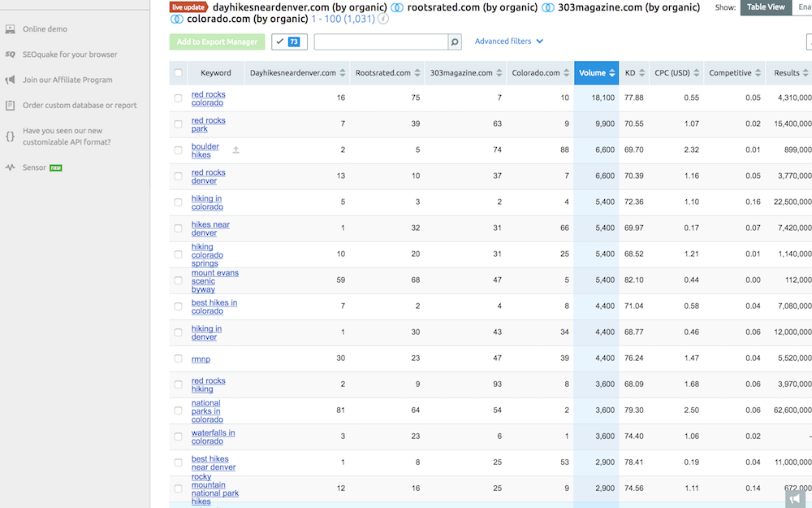
Task: Click the customizable API format link
Action: [67, 137]
